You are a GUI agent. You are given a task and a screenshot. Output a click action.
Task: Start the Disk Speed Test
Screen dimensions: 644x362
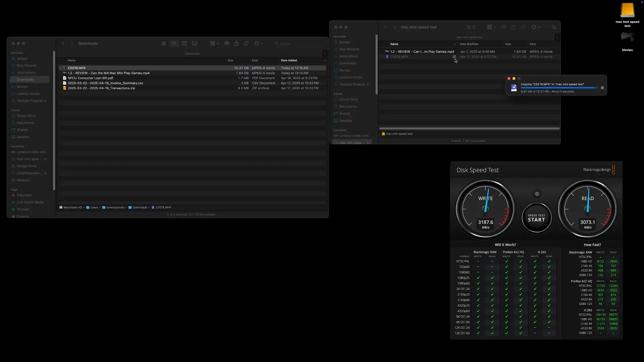pyautogui.click(x=536, y=218)
